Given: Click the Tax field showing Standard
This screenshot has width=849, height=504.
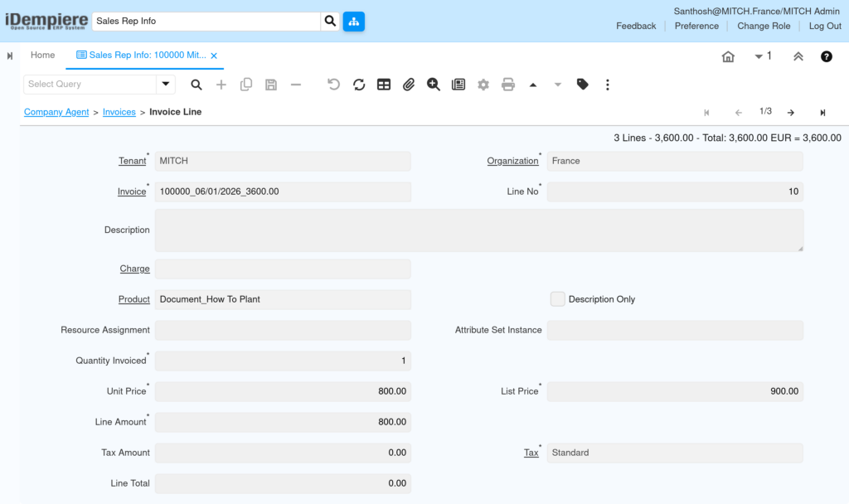Looking at the screenshot, I should point(675,453).
